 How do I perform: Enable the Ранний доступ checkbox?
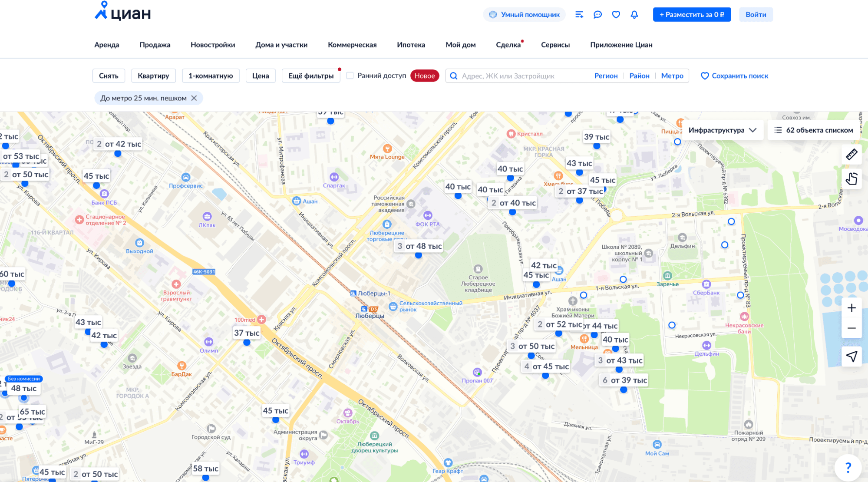[350, 76]
